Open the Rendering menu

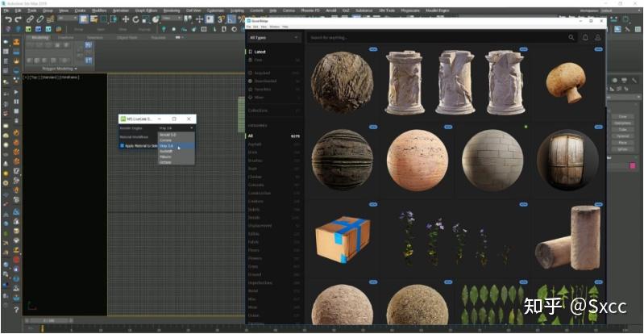(x=171, y=10)
